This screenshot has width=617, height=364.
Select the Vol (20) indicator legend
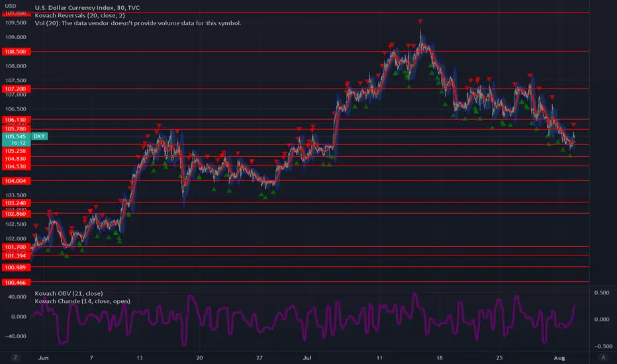coord(138,23)
